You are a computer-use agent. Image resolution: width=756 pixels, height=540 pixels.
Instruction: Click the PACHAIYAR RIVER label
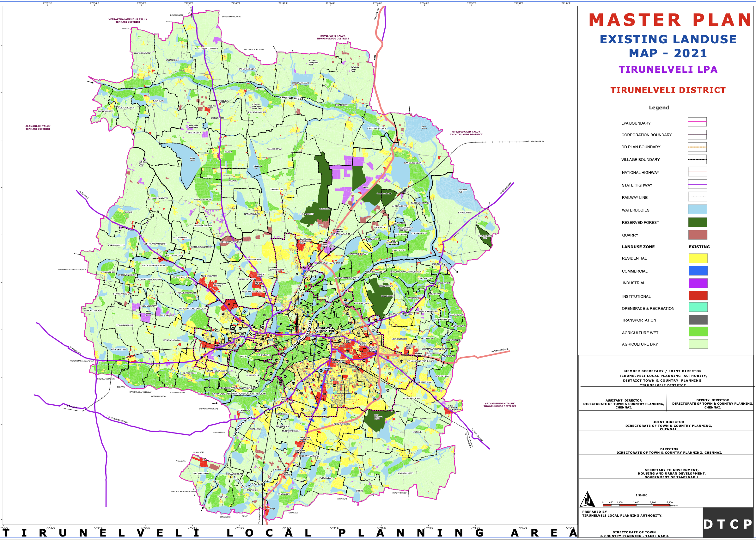tap(243, 426)
